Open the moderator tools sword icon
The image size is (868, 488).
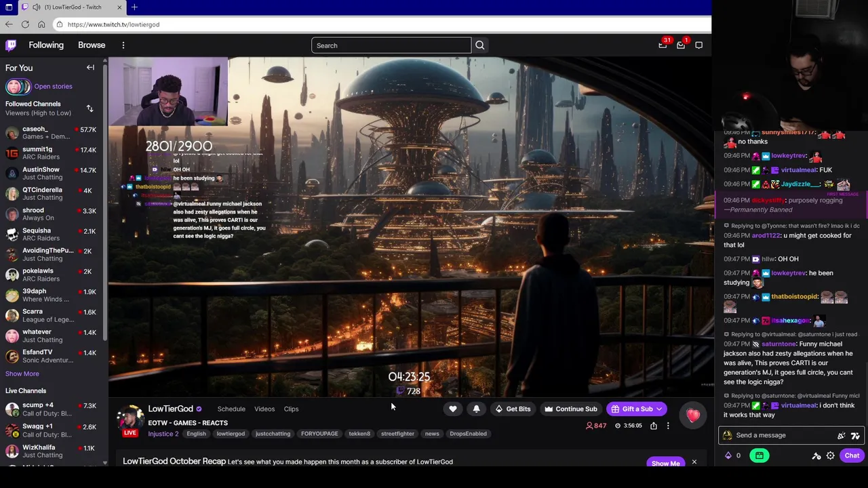click(x=816, y=455)
